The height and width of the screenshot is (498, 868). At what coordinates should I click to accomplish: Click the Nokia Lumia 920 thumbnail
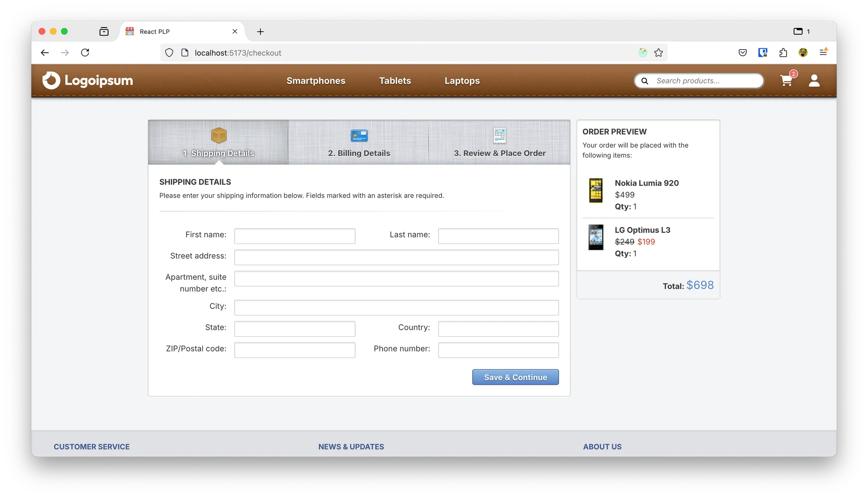pyautogui.click(x=596, y=191)
